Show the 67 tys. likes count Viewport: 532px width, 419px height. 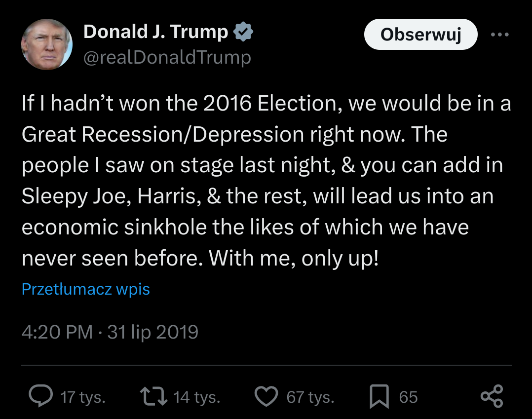click(x=310, y=397)
